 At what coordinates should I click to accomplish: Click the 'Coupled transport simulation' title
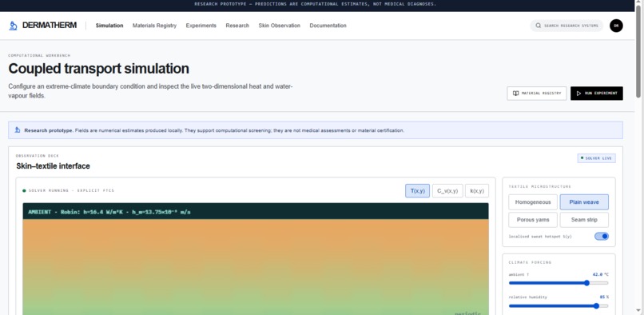[98, 69]
